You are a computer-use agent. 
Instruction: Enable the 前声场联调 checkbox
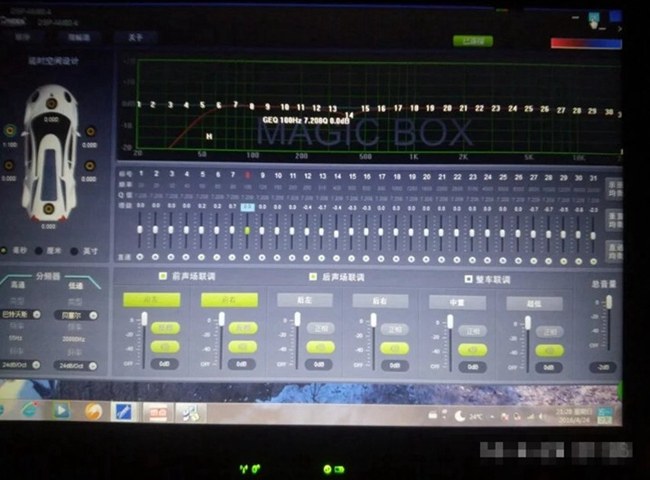click(163, 276)
